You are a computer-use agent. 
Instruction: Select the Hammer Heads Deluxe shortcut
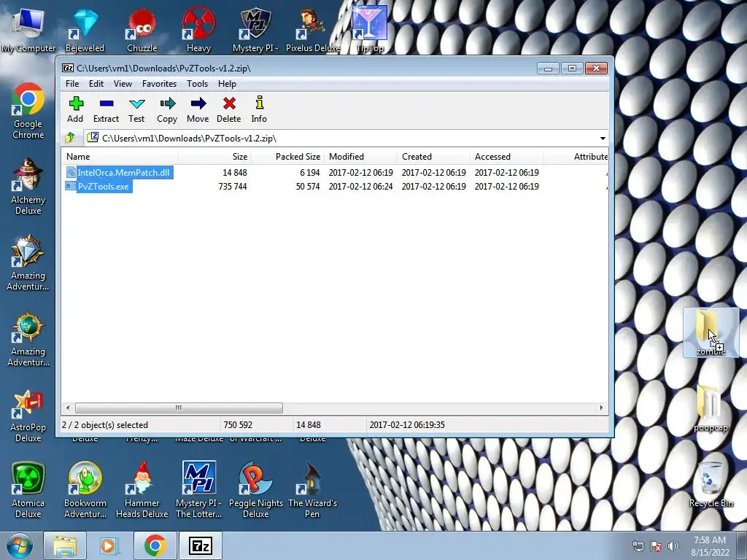click(142, 491)
